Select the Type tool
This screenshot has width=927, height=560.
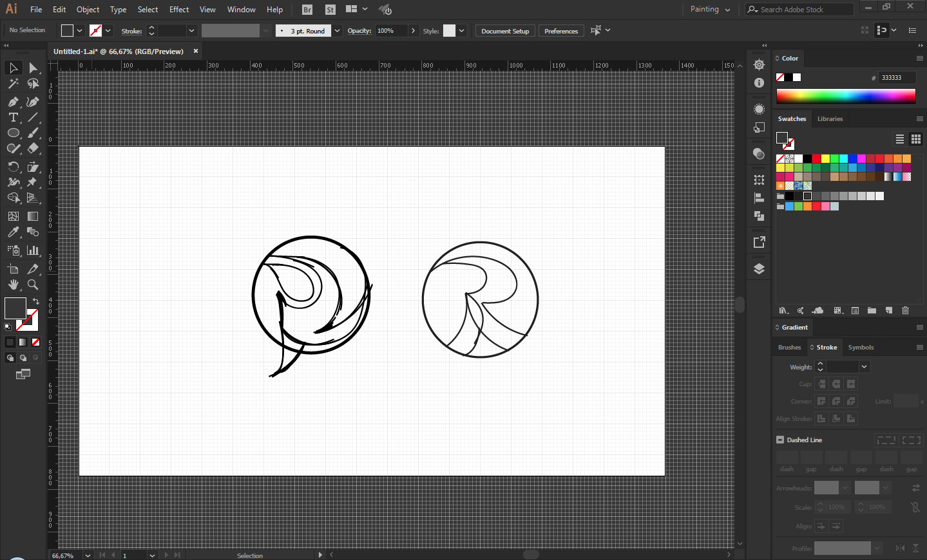click(13, 117)
